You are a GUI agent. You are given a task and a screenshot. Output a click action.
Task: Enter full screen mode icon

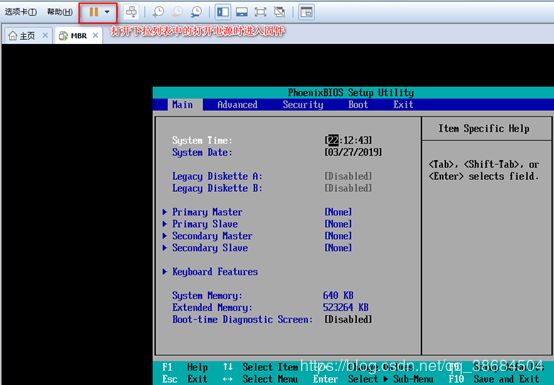click(x=260, y=12)
